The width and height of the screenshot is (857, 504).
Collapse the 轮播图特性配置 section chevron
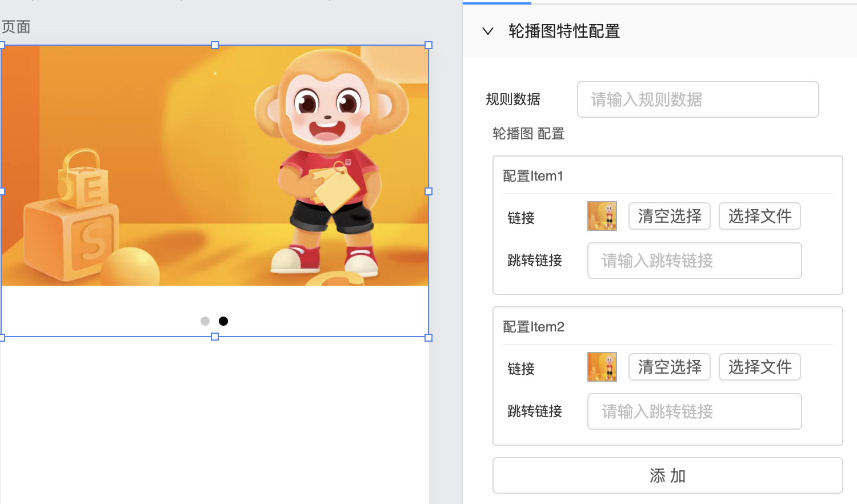click(x=487, y=31)
